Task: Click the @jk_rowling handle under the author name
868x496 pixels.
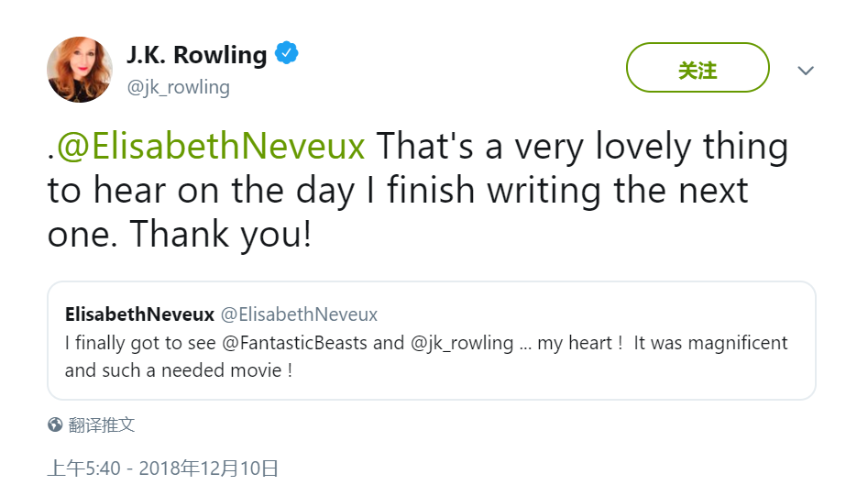Action: 178,87
